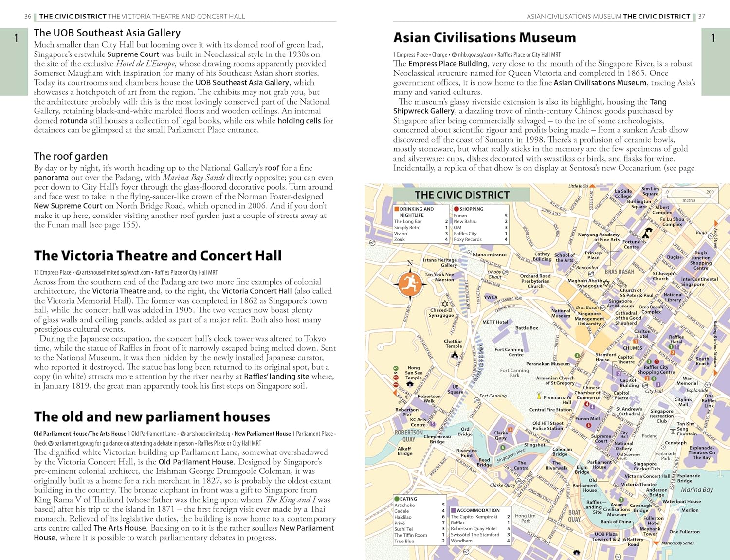Click the mosque icon near Fortune Centre
Image resolution: width=730 pixels, height=560 pixels.
(x=648, y=232)
